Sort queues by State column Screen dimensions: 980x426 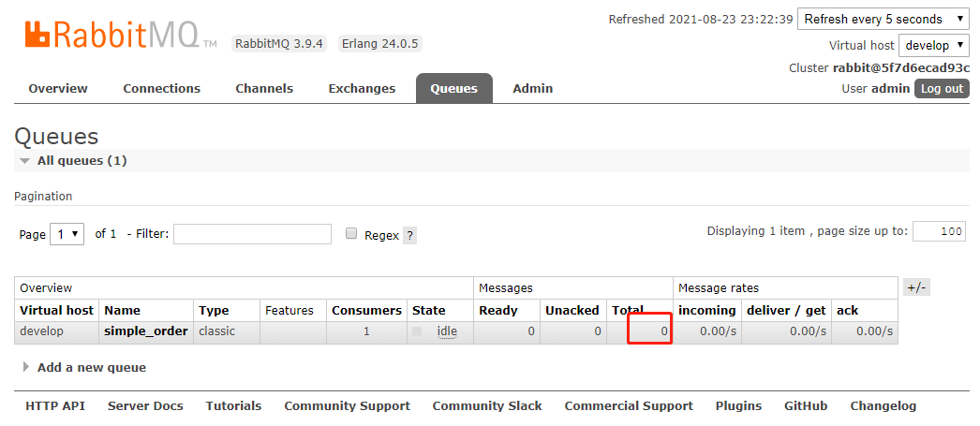coord(429,311)
